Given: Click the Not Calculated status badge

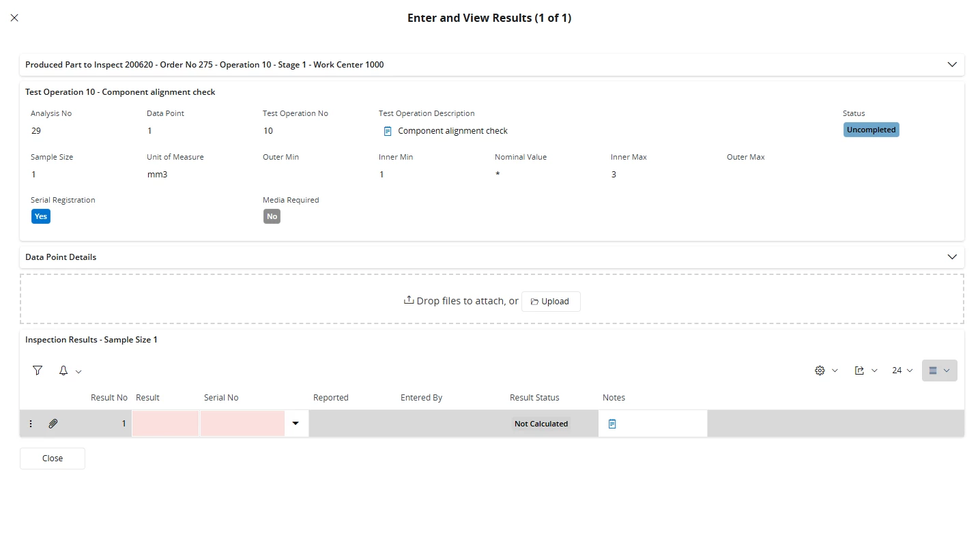Looking at the screenshot, I should pos(541,424).
